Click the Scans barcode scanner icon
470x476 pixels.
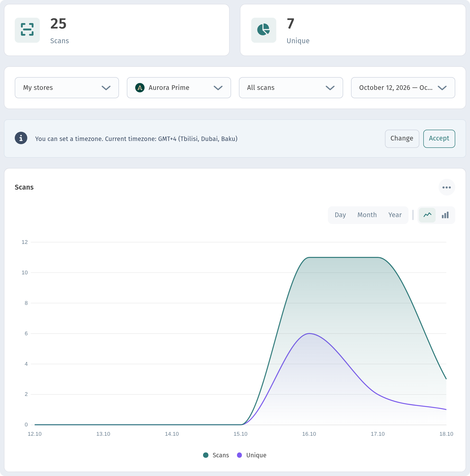pyautogui.click(x=27, y=30)
